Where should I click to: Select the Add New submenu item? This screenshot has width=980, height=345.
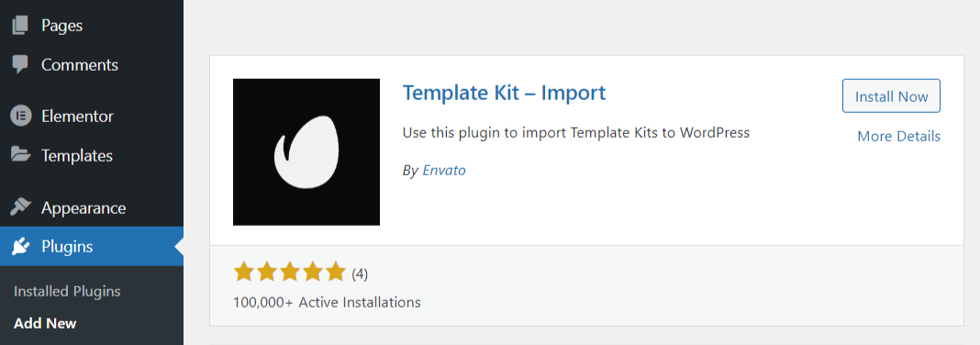click(x=45, y=323)
